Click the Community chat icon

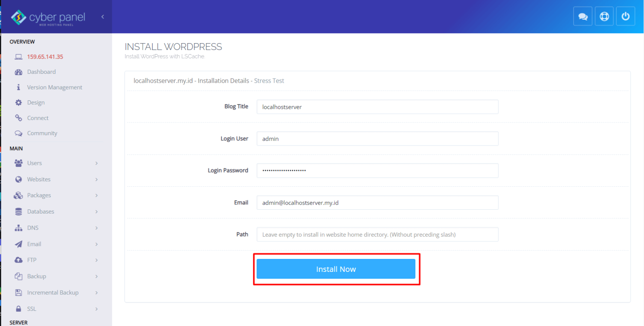tap(18, 133)
